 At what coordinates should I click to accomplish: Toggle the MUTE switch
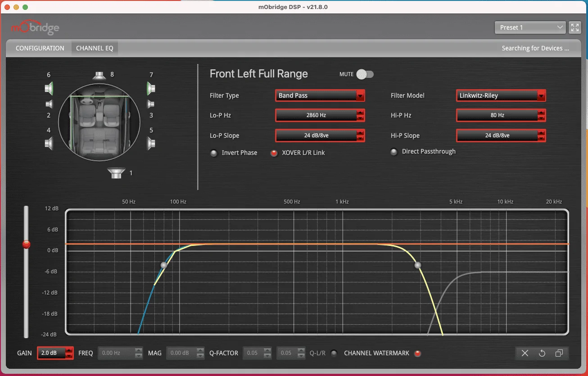(x=365, y=74)
